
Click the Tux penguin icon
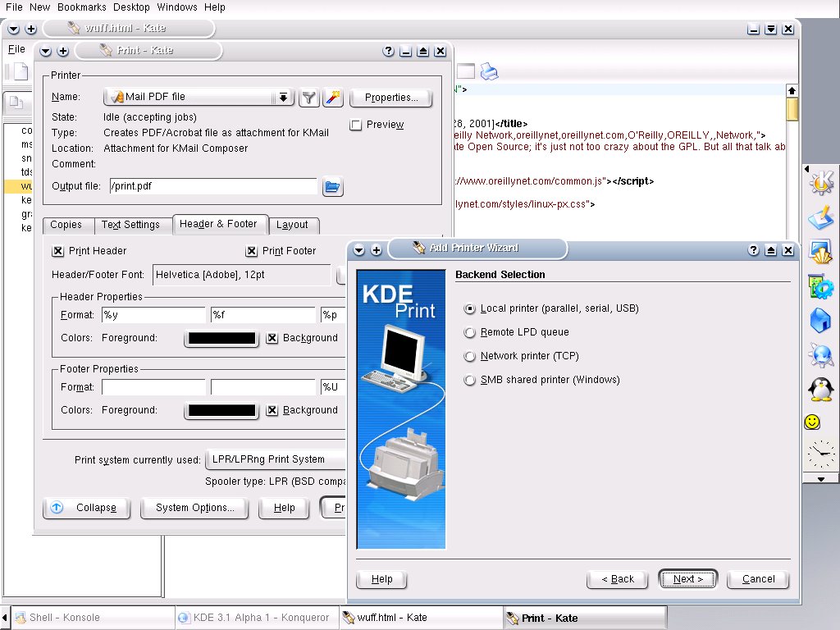(820, 389)
